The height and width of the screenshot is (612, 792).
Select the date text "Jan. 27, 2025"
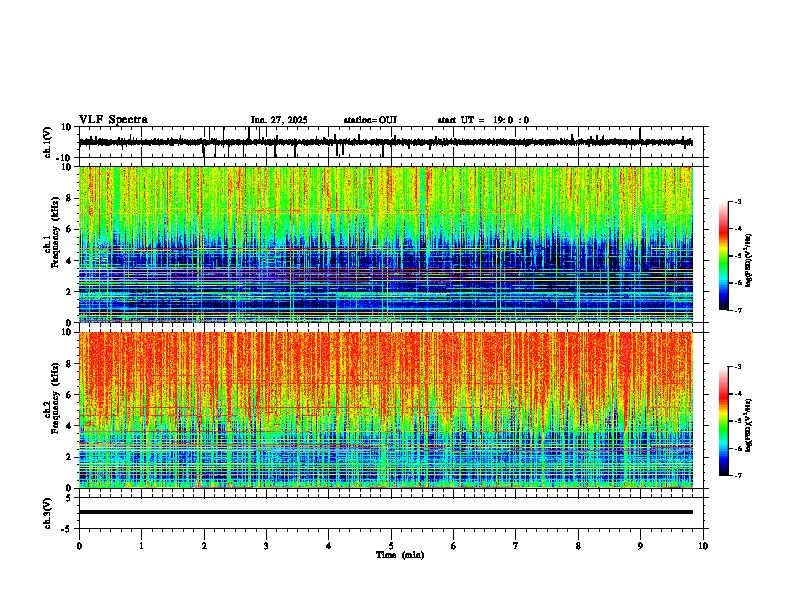[279, 120]
